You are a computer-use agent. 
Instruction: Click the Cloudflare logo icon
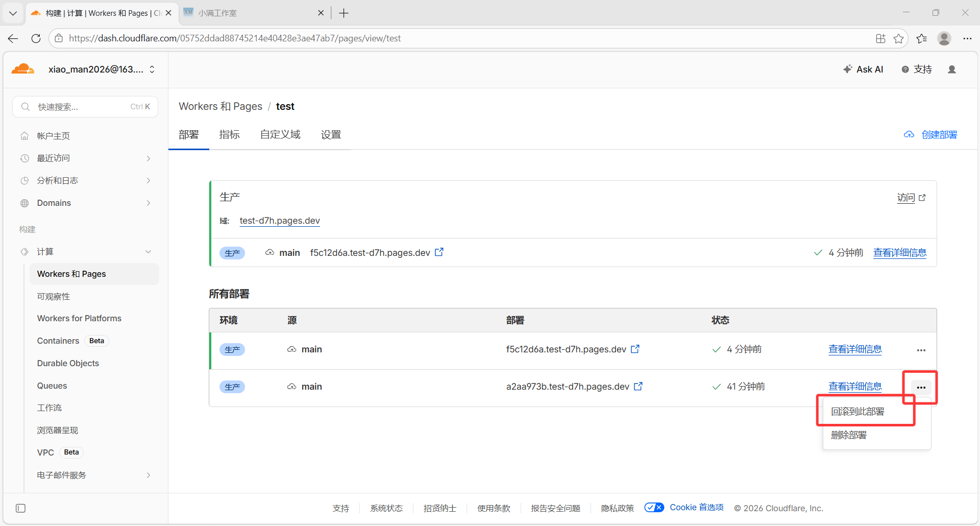23,69
